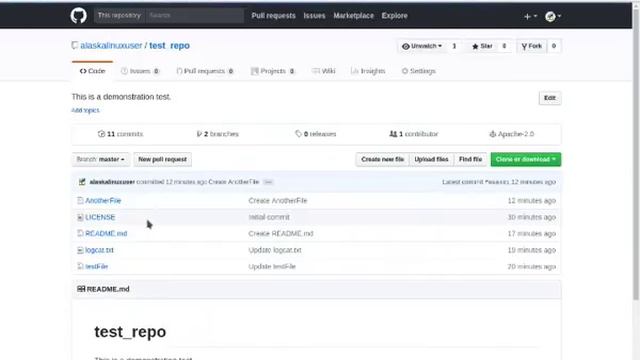Edit the repository description

click(550, 98)
